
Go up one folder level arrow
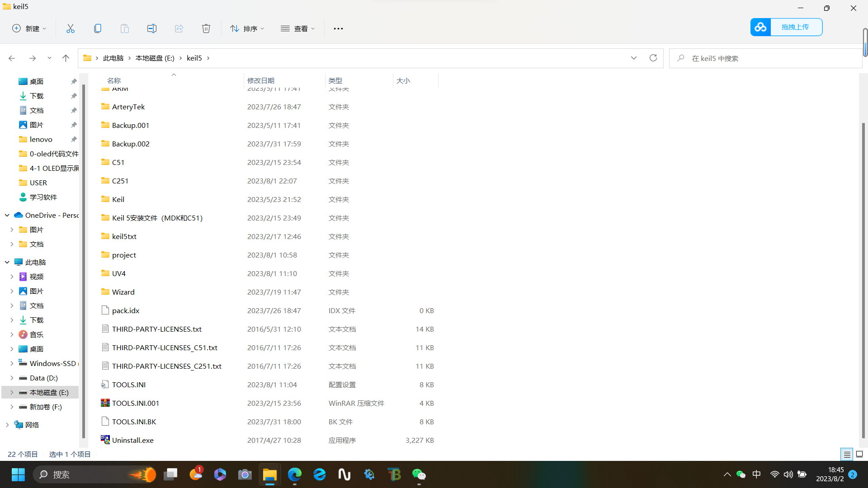(66, 58)
